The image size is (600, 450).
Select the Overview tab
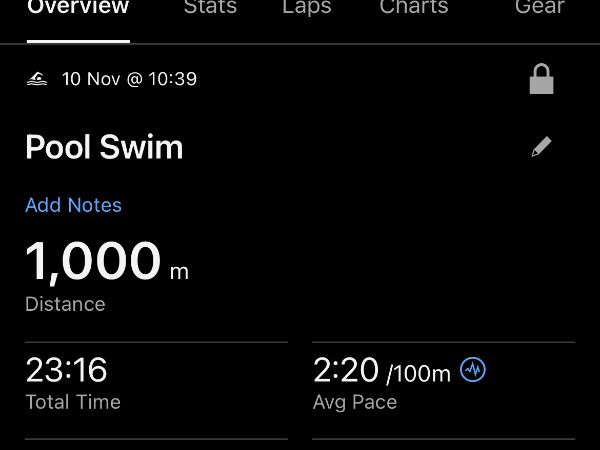[x=78, y=8]
